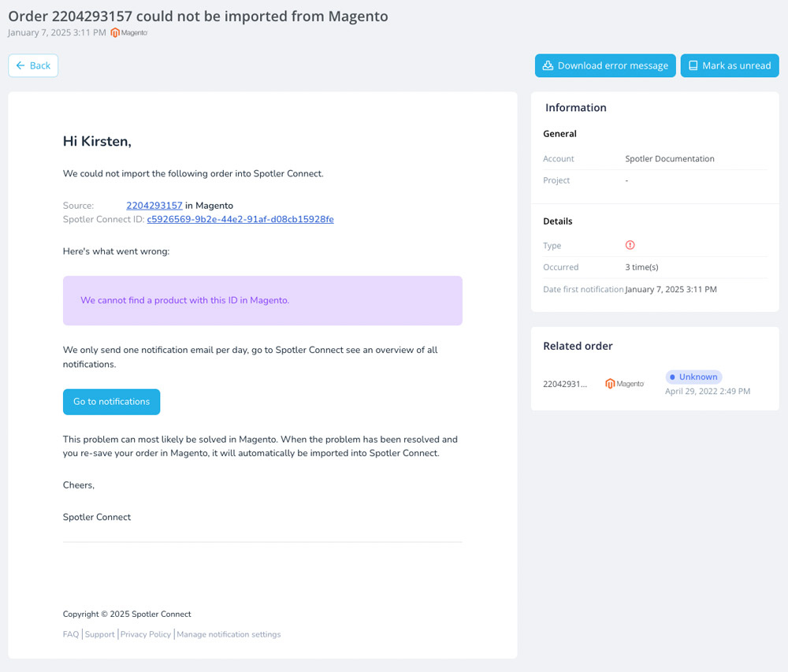The image size is (788, 672).
Task: Click the Magento logo in Related order
Action: 624,384
